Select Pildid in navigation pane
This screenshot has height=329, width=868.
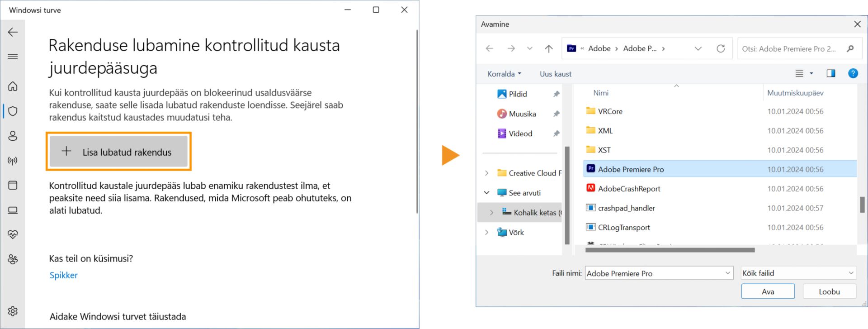[518, 94]
